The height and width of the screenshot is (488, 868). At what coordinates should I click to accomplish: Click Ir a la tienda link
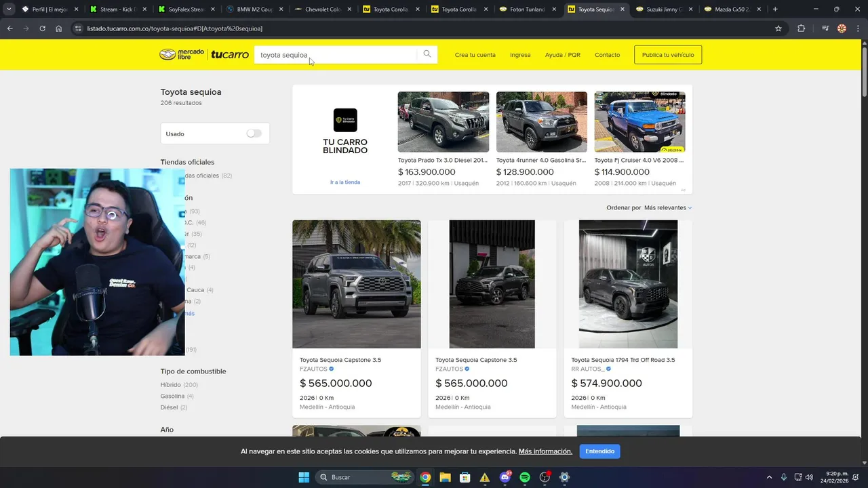pos(345,182)
